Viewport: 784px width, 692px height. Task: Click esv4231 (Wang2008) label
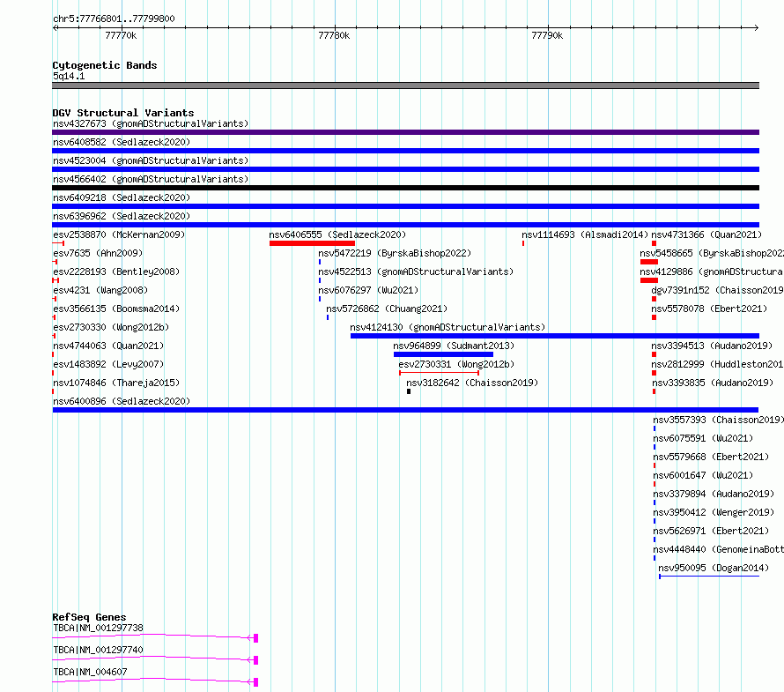[100, 290]
